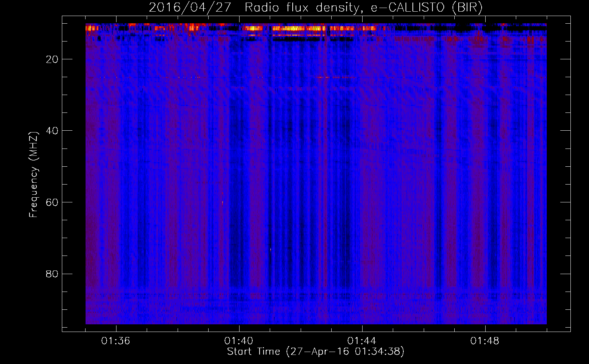The width and height of the screenshot is (589, 364).
Task: Click the 01:36 time tick label
Action: pos(116,341)
